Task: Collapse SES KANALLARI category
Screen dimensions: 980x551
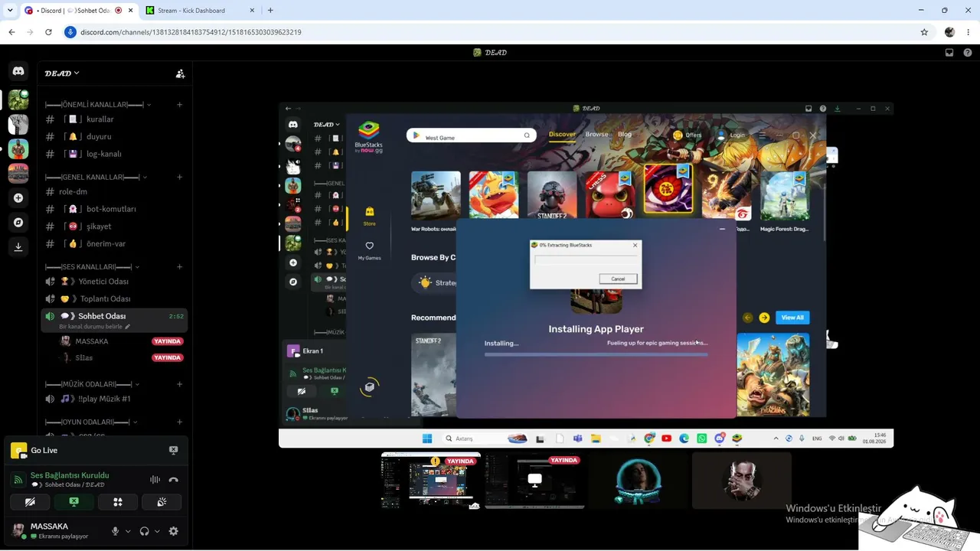Action: [x=91, y=267]
